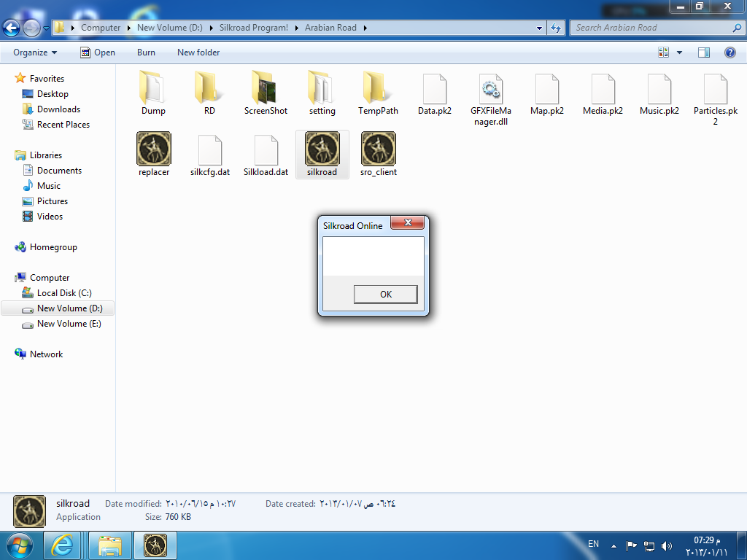Screen dimensions: 747x560
Task: Show hidden tray icons
Action: [614, 546]
